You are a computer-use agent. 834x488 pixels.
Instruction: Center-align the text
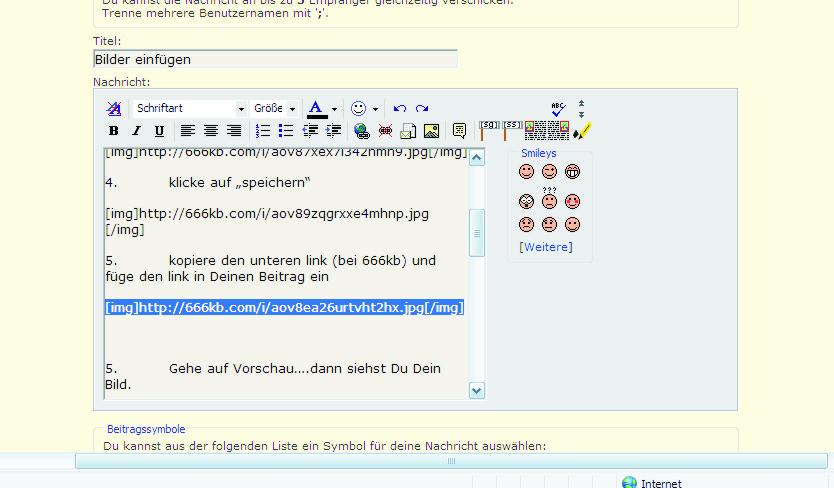point(211,131)
